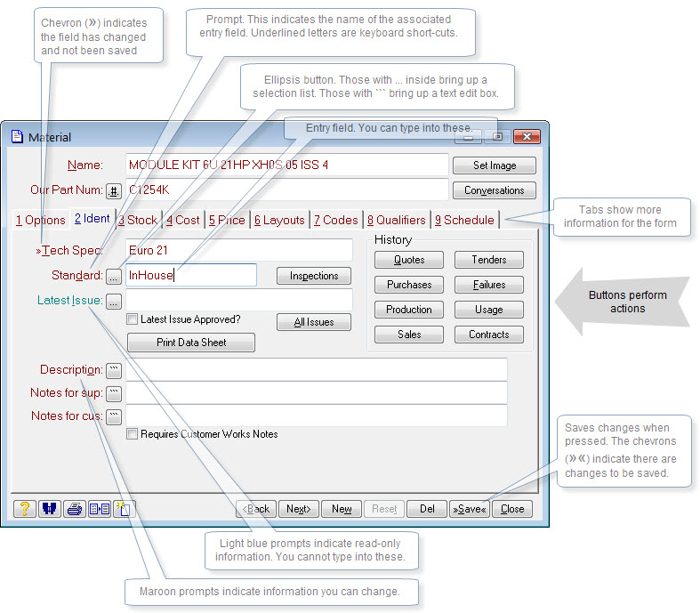Screen dimensions: 700x613
Task: Switch to the 9 Schedule tab
Action: point(464,220)
